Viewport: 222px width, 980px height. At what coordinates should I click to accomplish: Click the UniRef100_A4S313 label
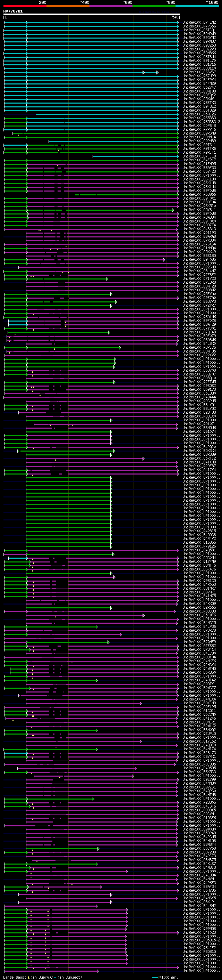[x=199, y=229]
